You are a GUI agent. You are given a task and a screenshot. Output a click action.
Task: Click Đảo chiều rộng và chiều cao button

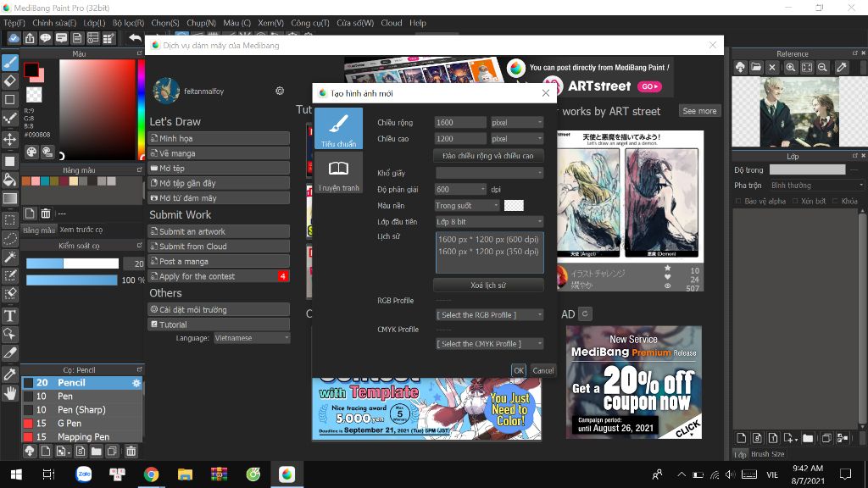(487, 156)
